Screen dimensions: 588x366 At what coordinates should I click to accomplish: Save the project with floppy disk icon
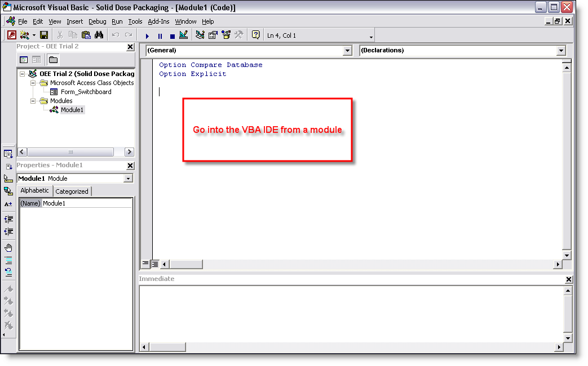[44, 35]
